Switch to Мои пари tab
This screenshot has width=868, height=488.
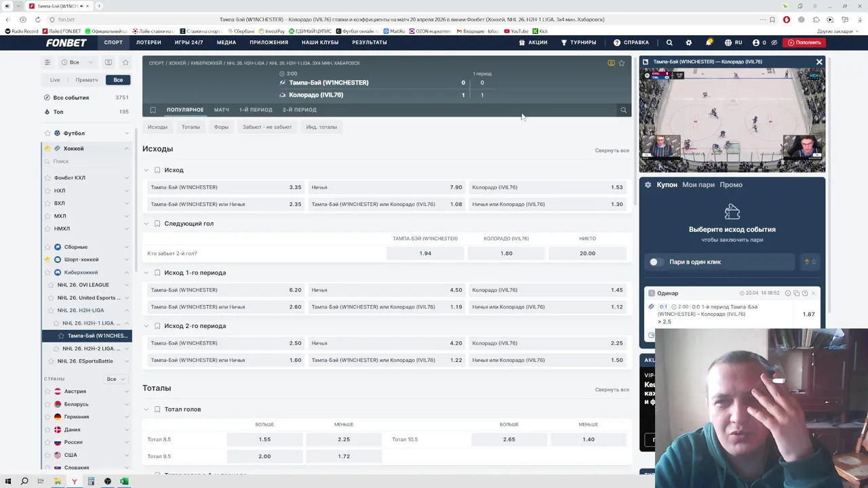pyautogui.click(x=698, y=185)
